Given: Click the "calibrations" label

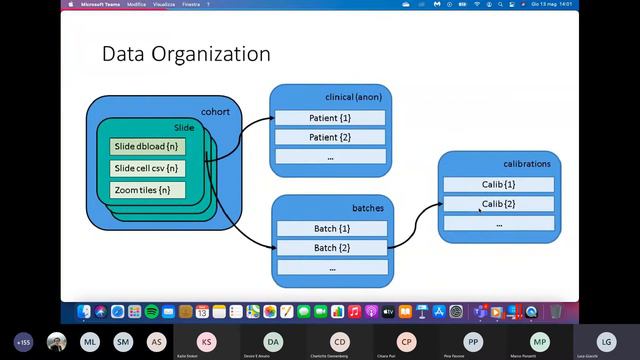Looking at the screenshot, I should [x=527, y=164].
